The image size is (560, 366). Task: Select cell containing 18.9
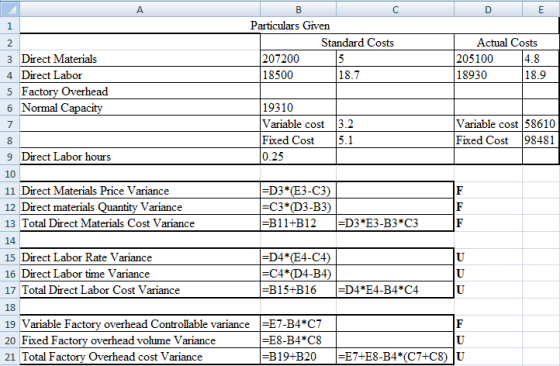pyautogui.click(x=541, y=75)
